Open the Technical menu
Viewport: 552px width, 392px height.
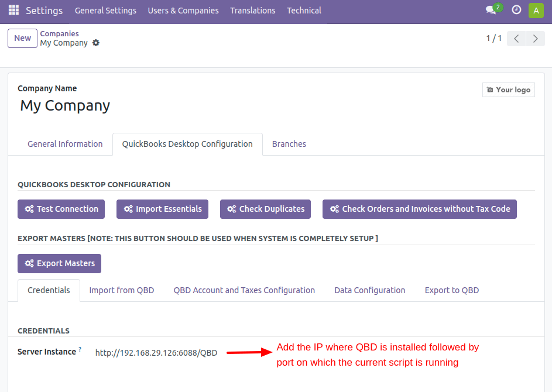[304, 11]
